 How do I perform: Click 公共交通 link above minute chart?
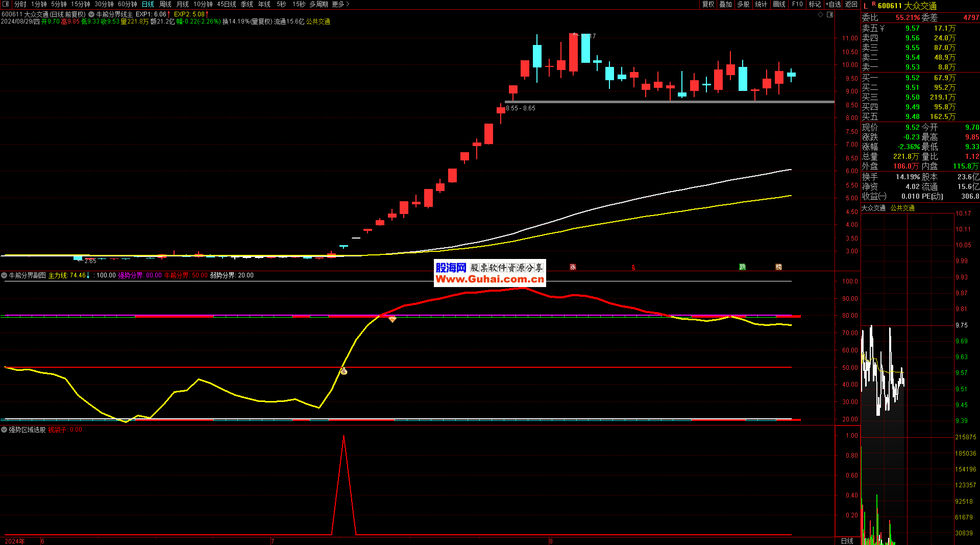coord(902,208)
